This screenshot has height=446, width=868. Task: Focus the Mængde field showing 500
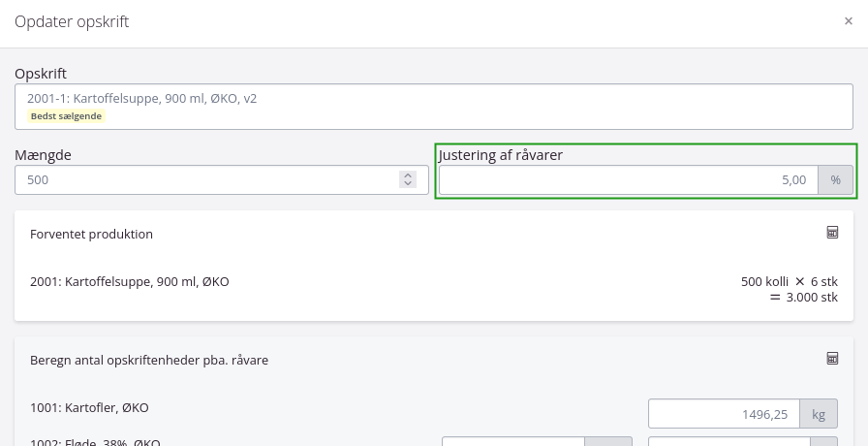205,180
